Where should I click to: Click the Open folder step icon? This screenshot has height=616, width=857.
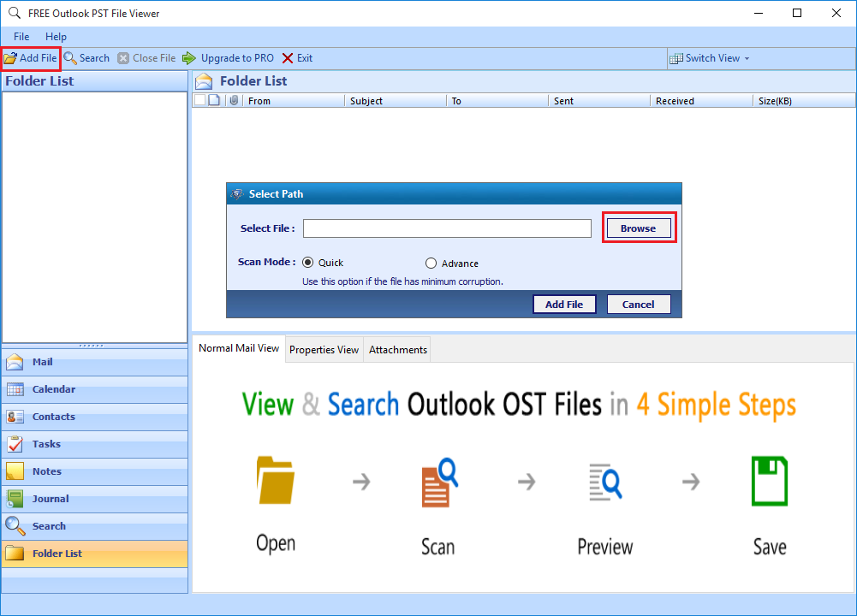coord(276,480)
